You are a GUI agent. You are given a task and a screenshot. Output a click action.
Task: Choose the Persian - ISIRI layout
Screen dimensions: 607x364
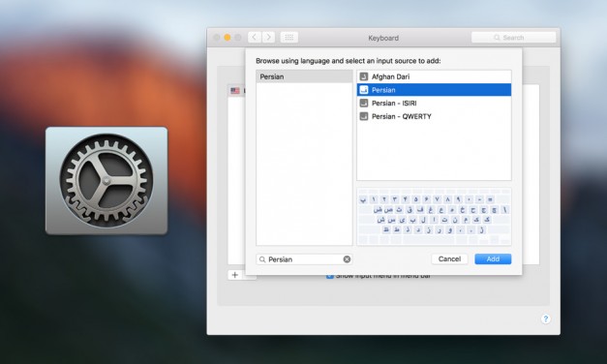tap(434, 103)
